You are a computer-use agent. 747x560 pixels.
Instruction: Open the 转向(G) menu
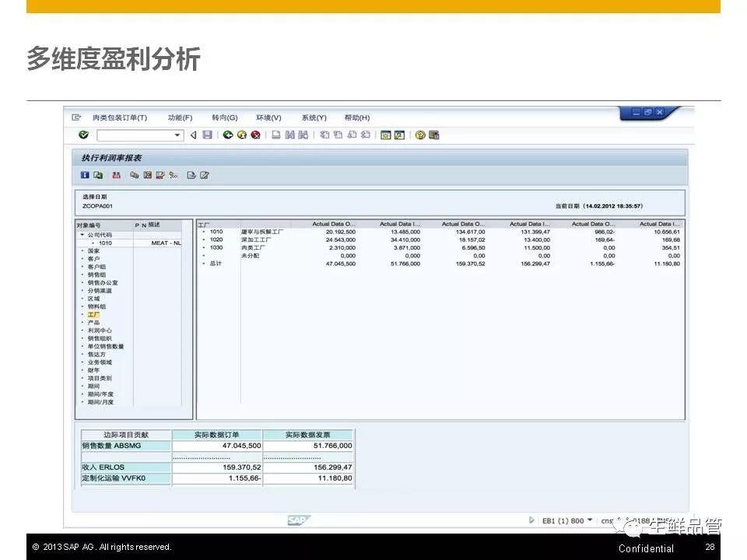click(x=224, y=117)
